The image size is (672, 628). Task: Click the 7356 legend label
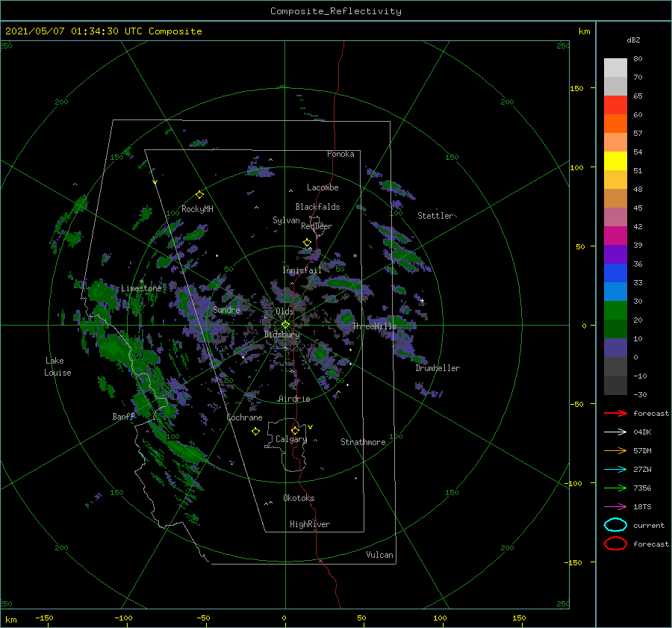tap(642, 488)
